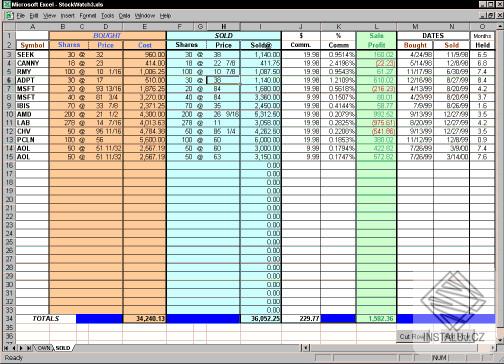The width and height of the screenshot is (504, 364).
Task: Open the View menu
Action: tap(49, 16)
